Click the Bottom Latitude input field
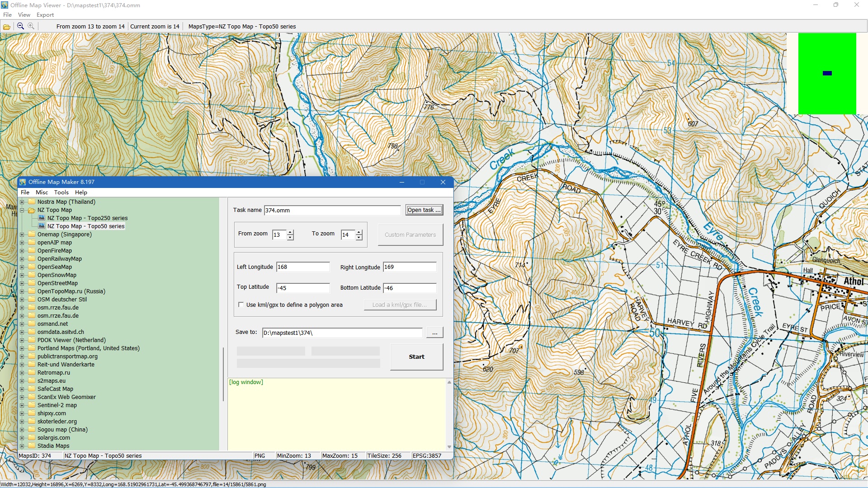868x488 pixels. (410, 288)
